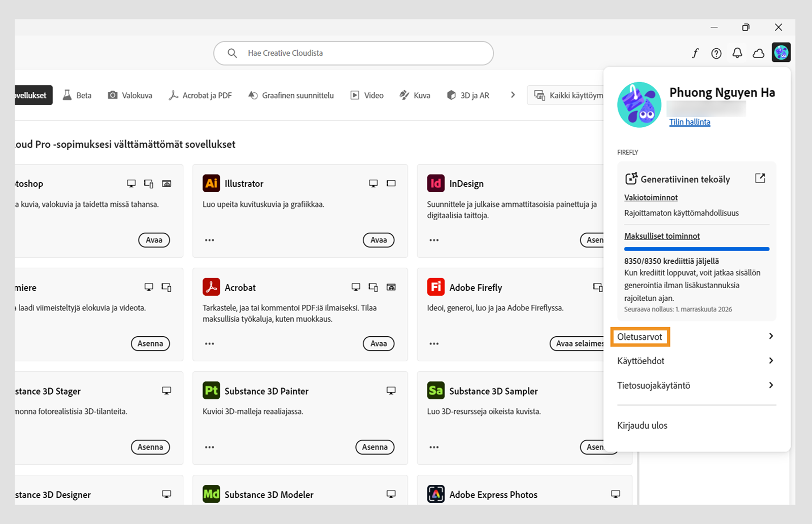Screen dimensions: 812x524
Task: Click Avaa selaimessa for Adobe Firefly
Action: 577,343
